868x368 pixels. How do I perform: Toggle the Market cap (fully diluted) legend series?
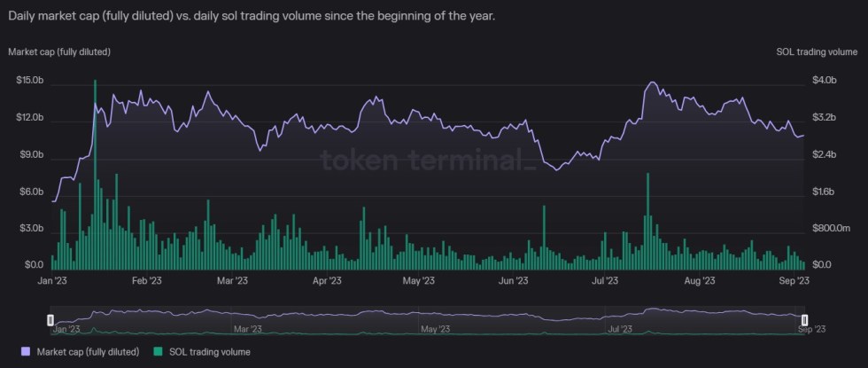[87, 352]
